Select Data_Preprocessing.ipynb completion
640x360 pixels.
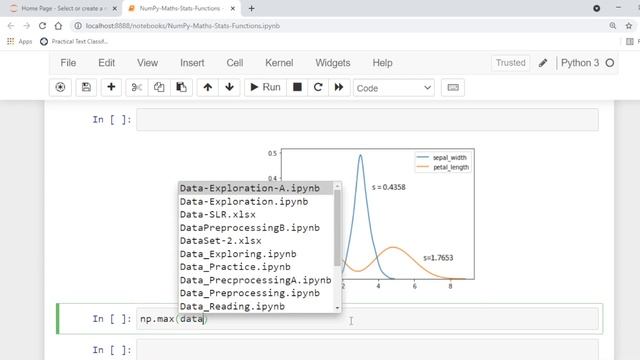coord(256,293)
